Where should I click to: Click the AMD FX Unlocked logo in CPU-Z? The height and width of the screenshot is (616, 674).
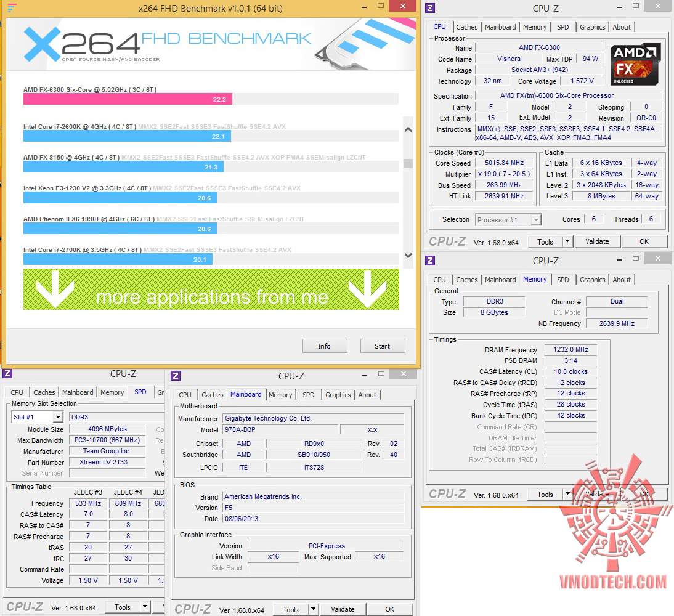pyautogui.click(x=635, y=64)
